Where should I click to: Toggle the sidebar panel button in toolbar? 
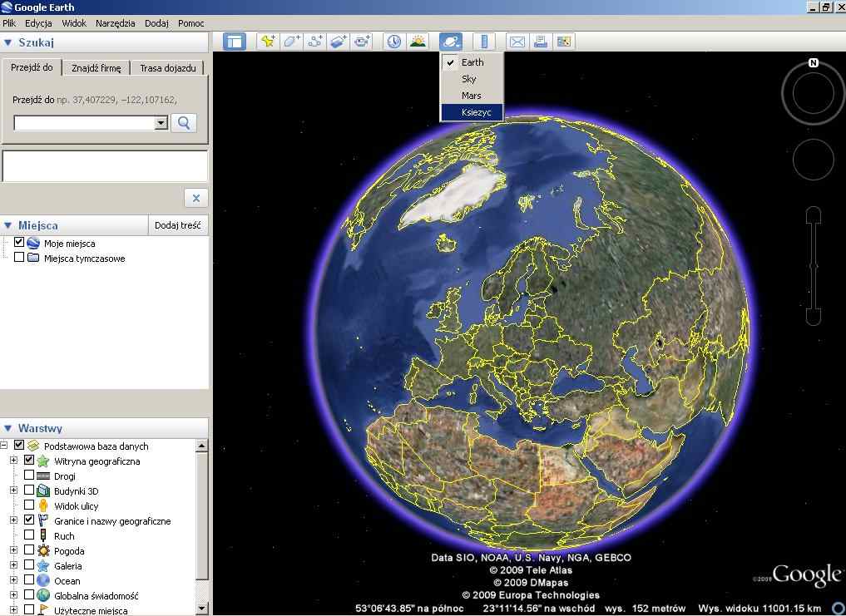pos(235,41)
